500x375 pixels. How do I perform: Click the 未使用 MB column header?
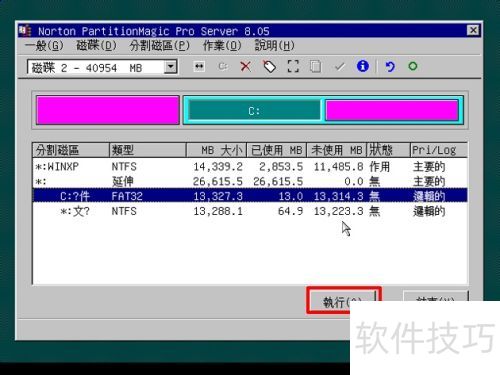(336, 150)
